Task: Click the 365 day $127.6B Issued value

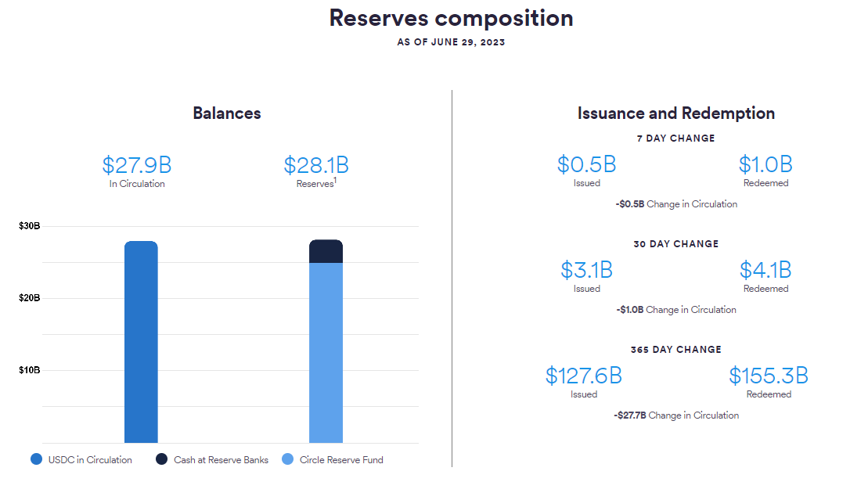Action: [584, 376]
